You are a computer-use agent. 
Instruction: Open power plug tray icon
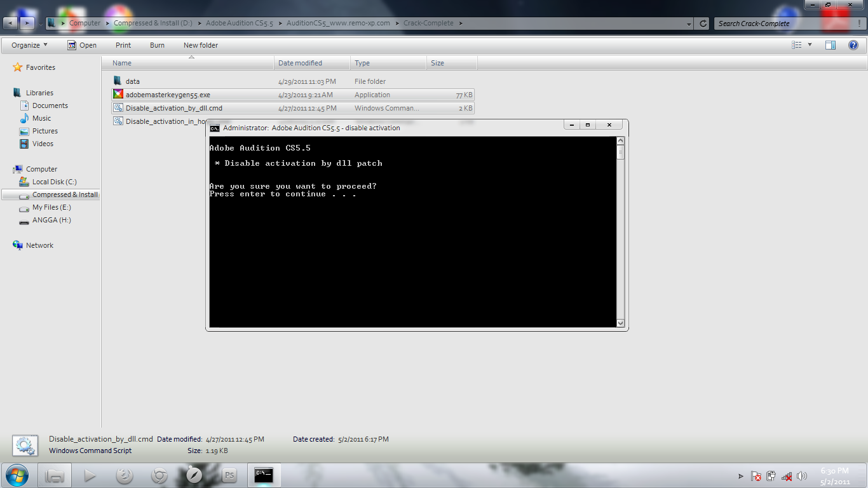tap(771, 476)
